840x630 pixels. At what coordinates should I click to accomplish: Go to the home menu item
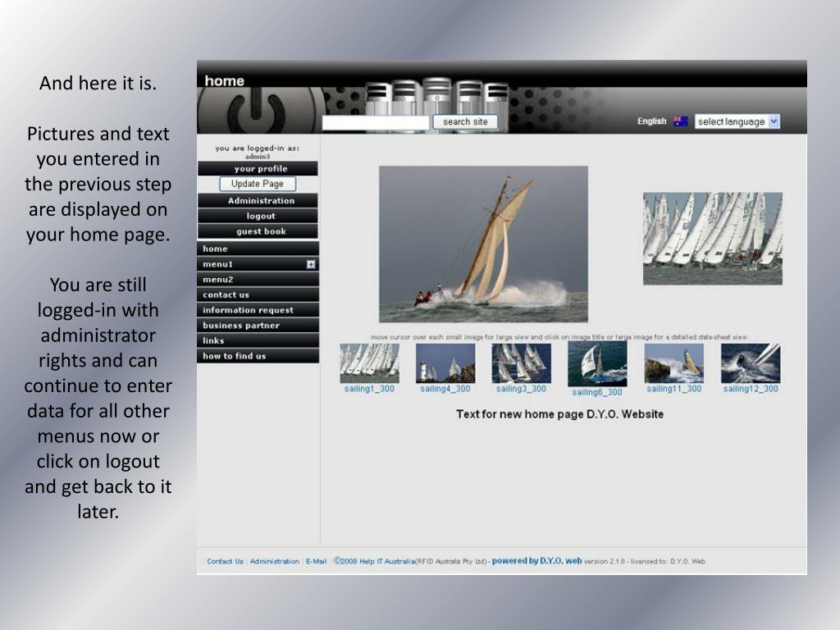pos(258,249)
